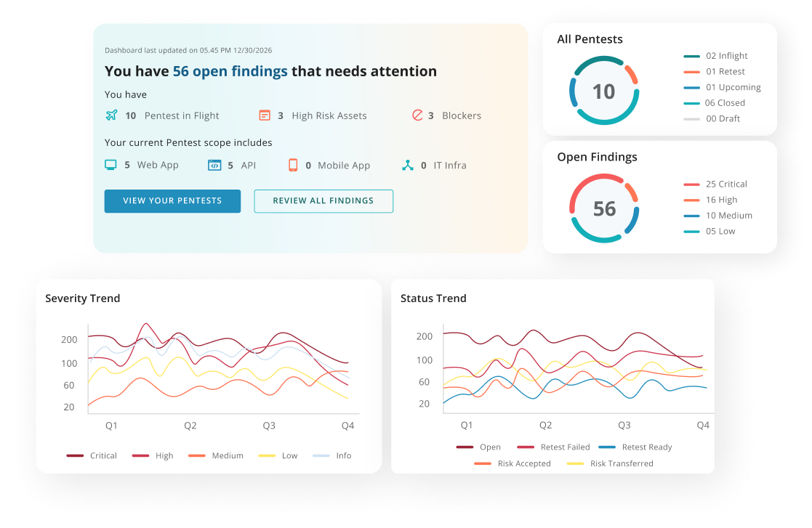Follow the '56 open findings' link

[230, 71]
